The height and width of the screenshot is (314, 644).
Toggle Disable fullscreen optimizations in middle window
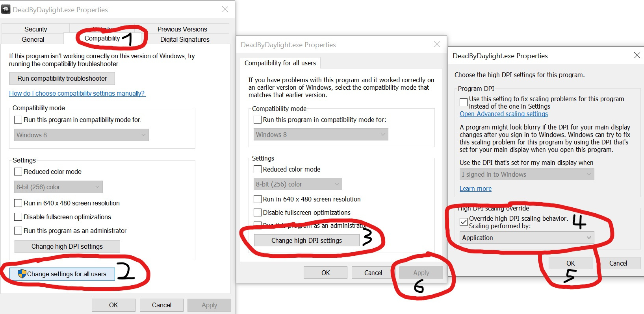tap(258, 212)
